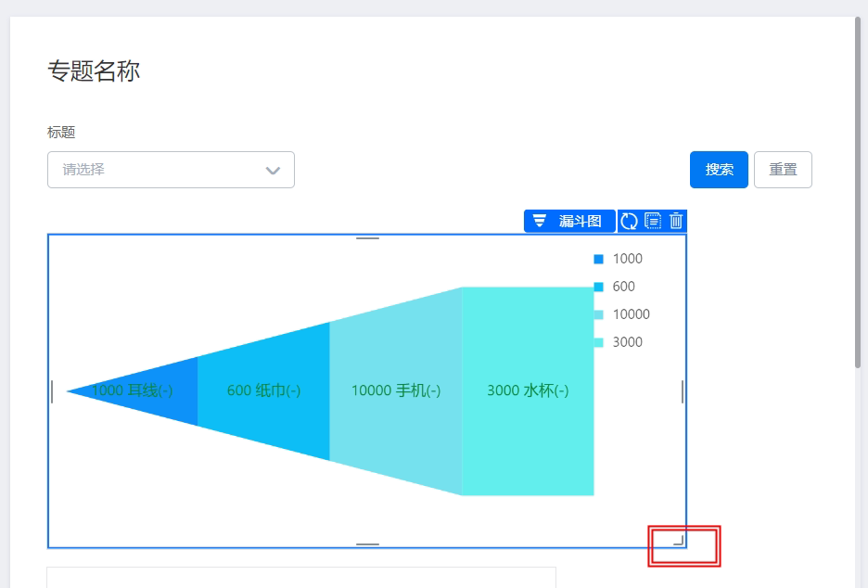Open the 请选择 title dropdown

(171, 170)
